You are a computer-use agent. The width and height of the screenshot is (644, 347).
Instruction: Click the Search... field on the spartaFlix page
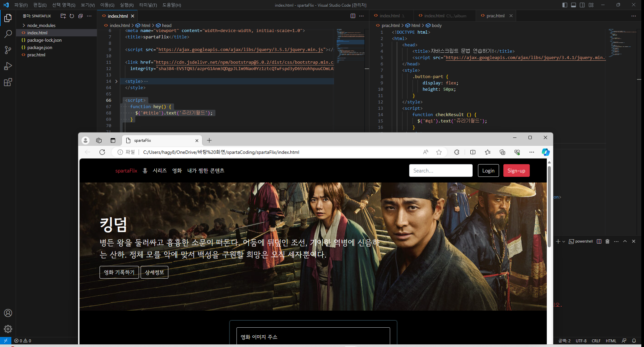[x=441, y=170]
